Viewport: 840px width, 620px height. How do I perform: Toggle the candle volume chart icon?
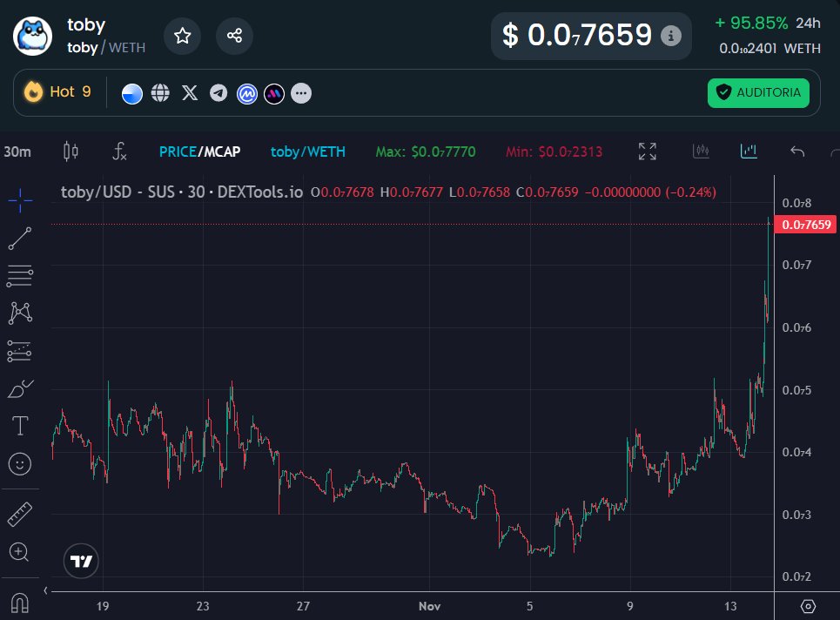[x=701, y=152]
